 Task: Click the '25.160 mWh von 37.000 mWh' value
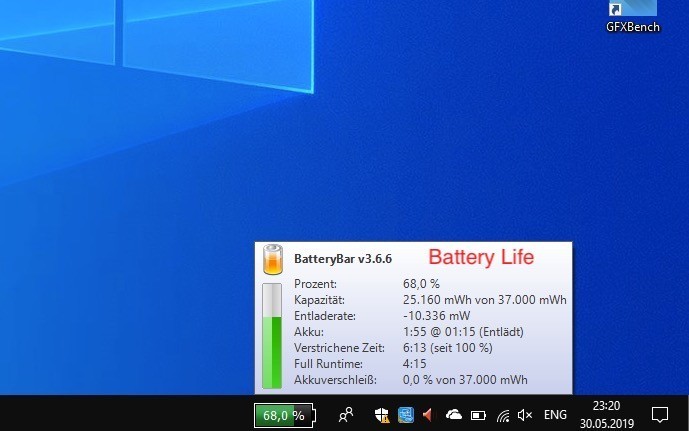click(485, 300)
